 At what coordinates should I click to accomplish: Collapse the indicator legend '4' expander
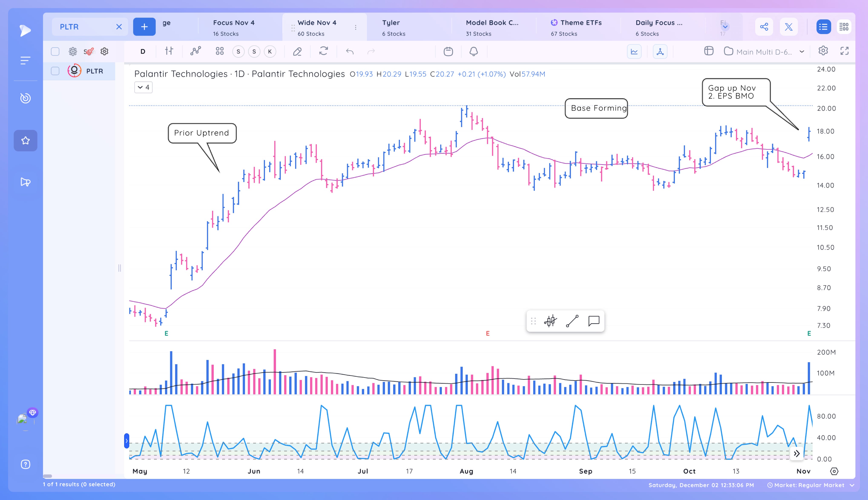(x=143, y=87)
